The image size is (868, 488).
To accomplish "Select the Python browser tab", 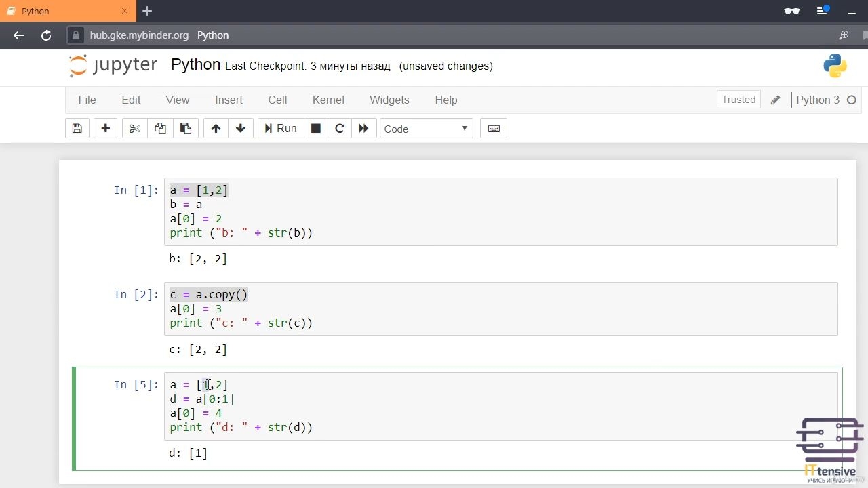I will 66,11.
